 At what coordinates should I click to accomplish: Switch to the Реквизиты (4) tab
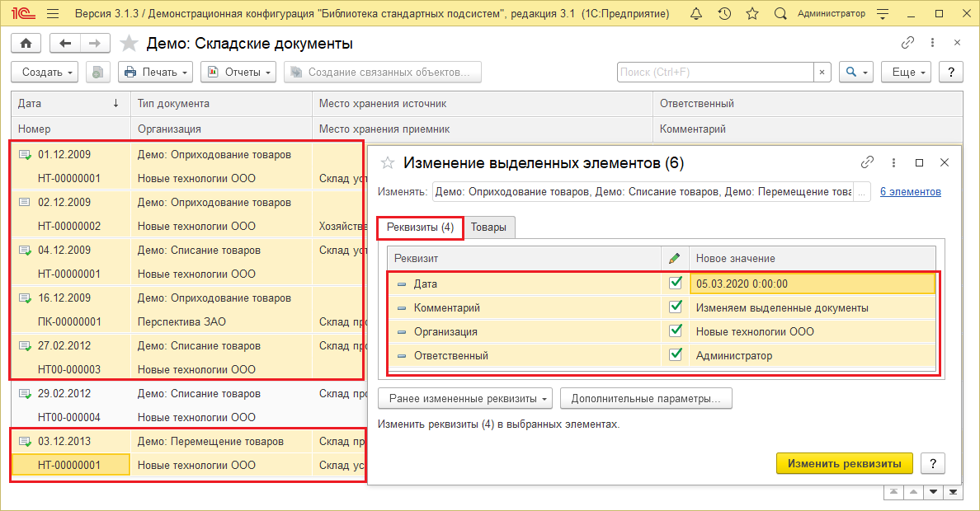click(x=420, y=227)
